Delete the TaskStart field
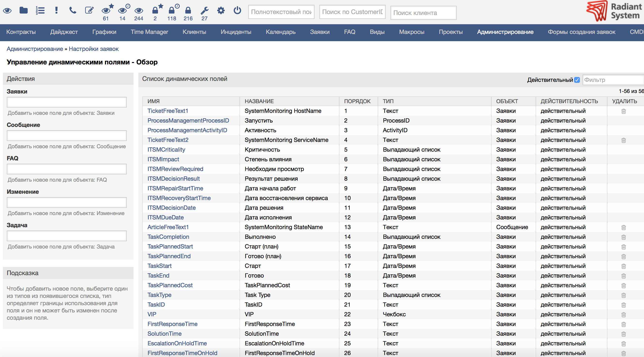The height and width of the screenshot is (357, 644). point(623,266)
